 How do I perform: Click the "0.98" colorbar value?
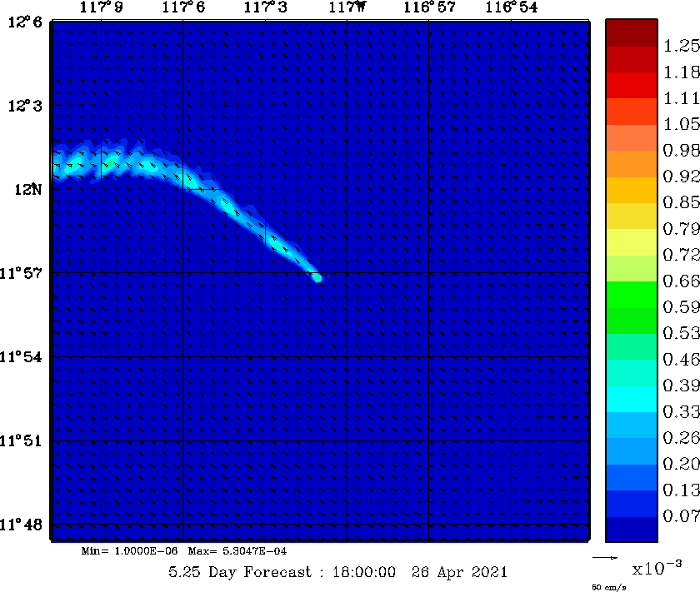tap(682, 151)
